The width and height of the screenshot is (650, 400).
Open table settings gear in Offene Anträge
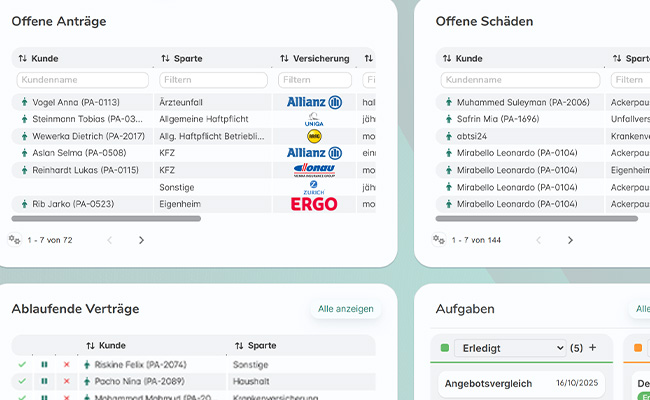point(15,240)
